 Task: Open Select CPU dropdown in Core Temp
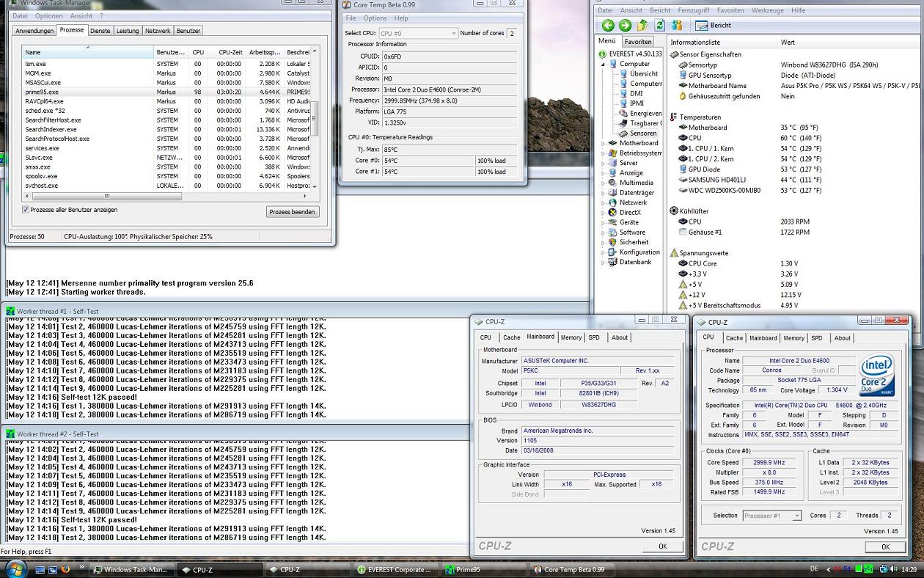pyautogui.click(x=418, y=34)
